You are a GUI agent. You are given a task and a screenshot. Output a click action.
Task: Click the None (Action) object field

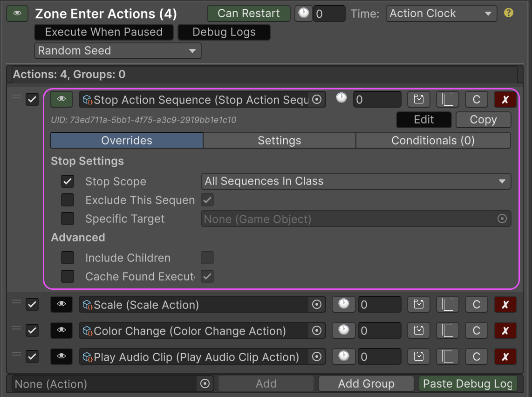105,383
